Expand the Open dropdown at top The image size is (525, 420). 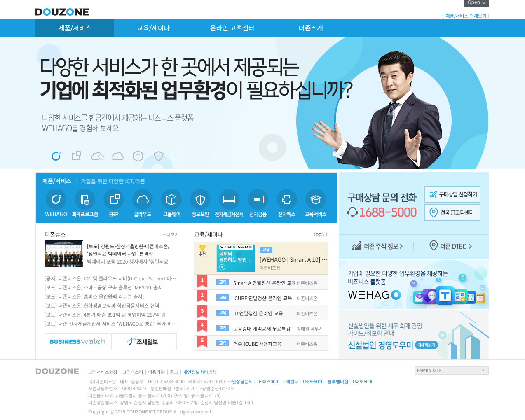(476, 3)
